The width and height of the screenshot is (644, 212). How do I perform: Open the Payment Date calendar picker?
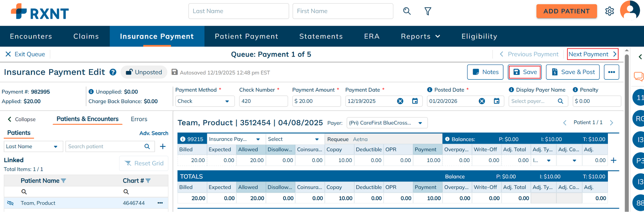click(x=415, y=101)
